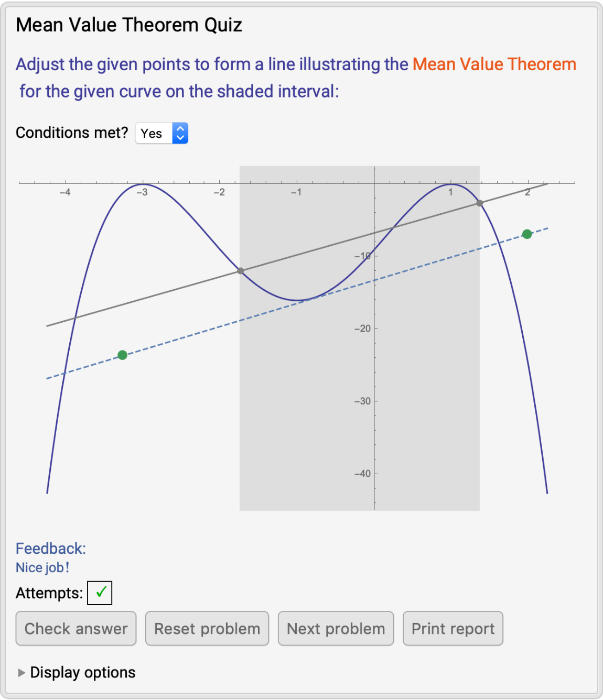This screenshot has width=603, height=700.
Task: Click the green attempts checkmark box
Action: click(x=100, y=593)
